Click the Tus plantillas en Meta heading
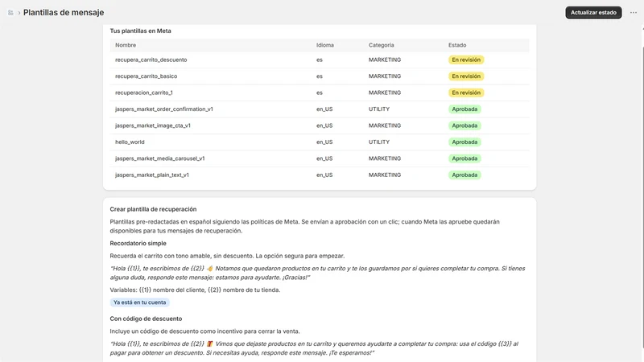 tap(140, 31)
